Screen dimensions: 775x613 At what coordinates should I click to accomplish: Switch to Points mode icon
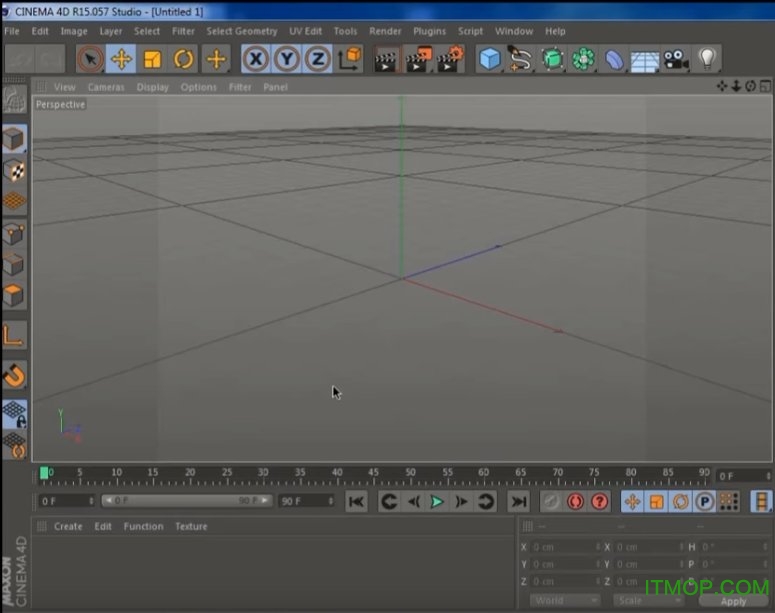click(14, 233)
